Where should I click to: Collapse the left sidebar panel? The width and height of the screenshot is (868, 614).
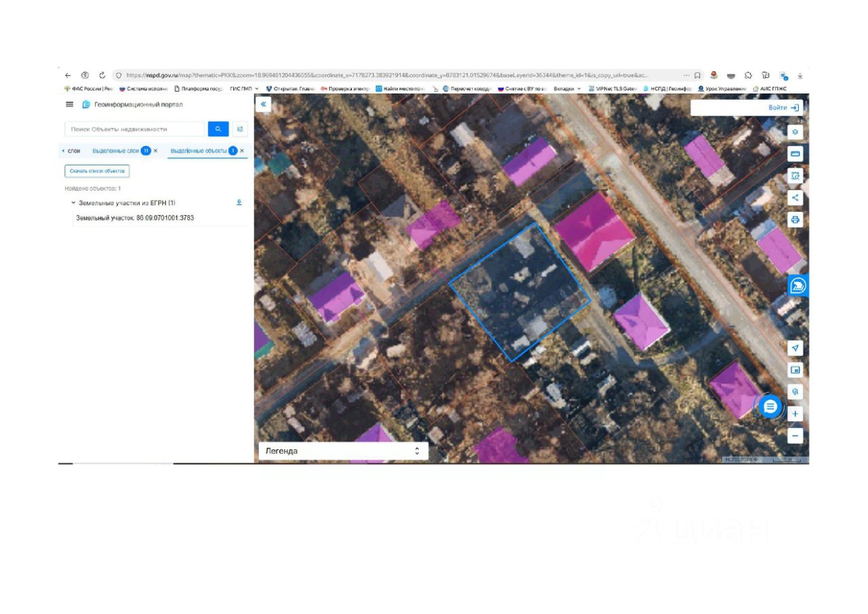pyautogui.click(x=263, y=104)
